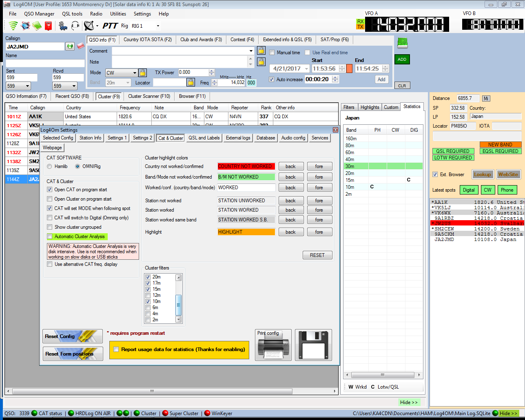Enable Automatic Cluster Analysis checkbox
The image size is (525, 420).
click(49, 237)
